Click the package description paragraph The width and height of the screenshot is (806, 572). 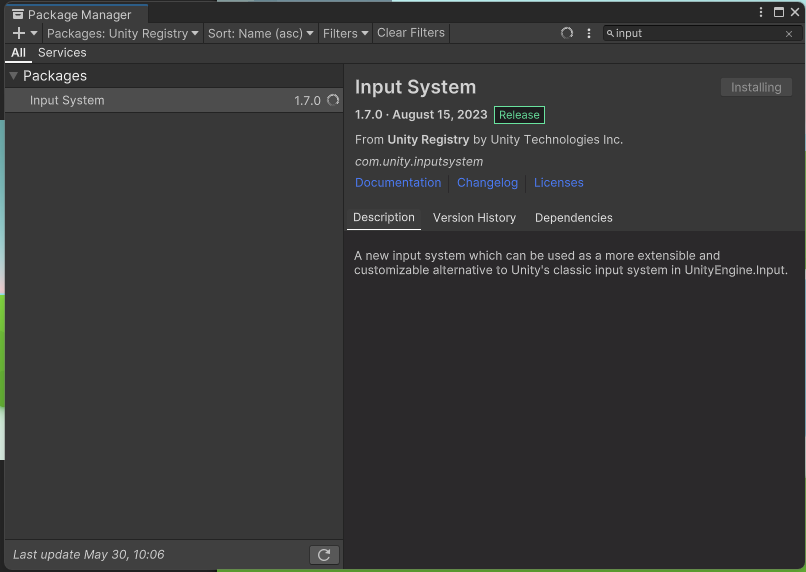coord(571,263)
